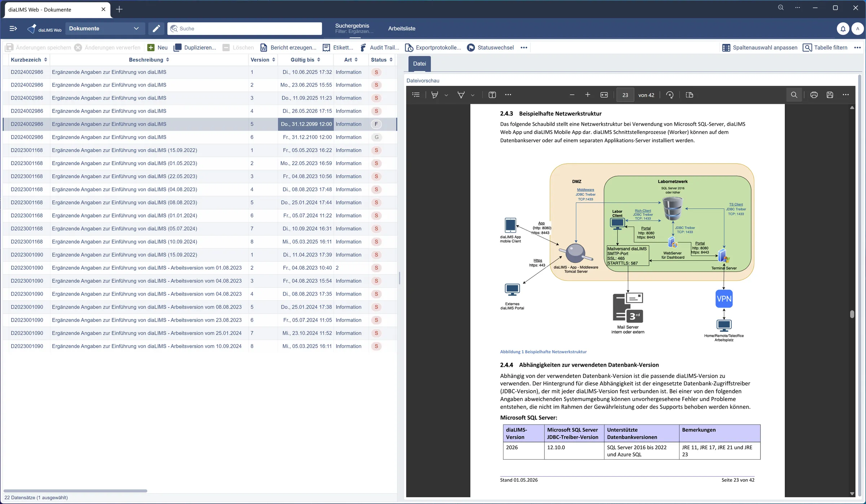Click the PDF page number field
This screenshot has height=504, width=866.
tap(625, 95)
